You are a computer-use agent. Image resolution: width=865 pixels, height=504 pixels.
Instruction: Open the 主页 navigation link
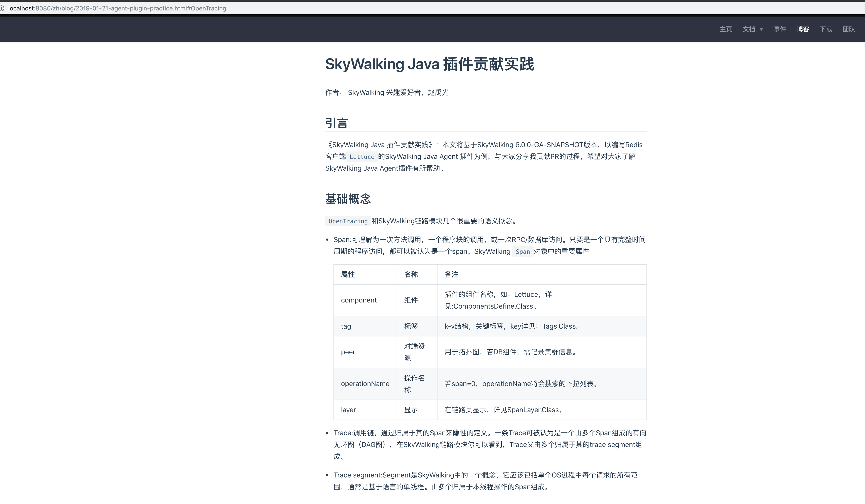click(x=726, y=29)
